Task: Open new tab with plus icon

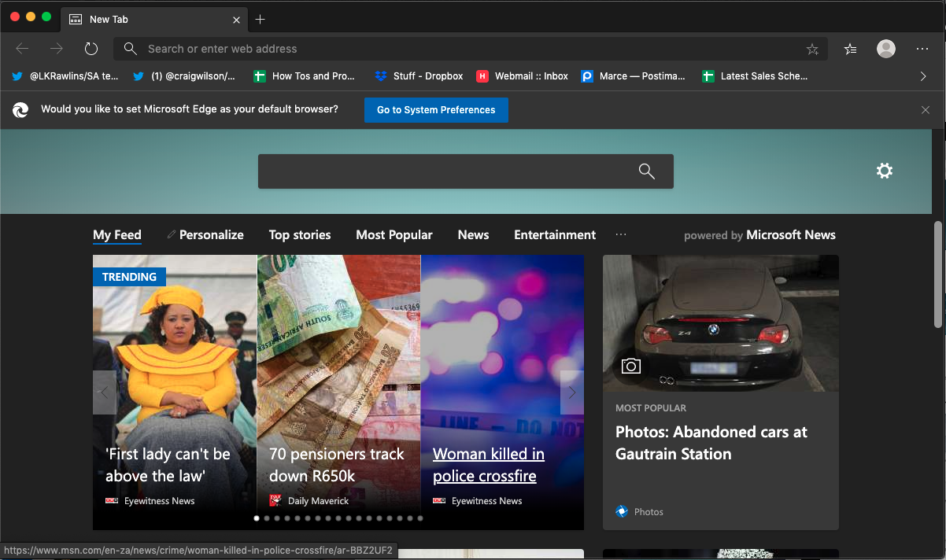Action: coord(261,19)
